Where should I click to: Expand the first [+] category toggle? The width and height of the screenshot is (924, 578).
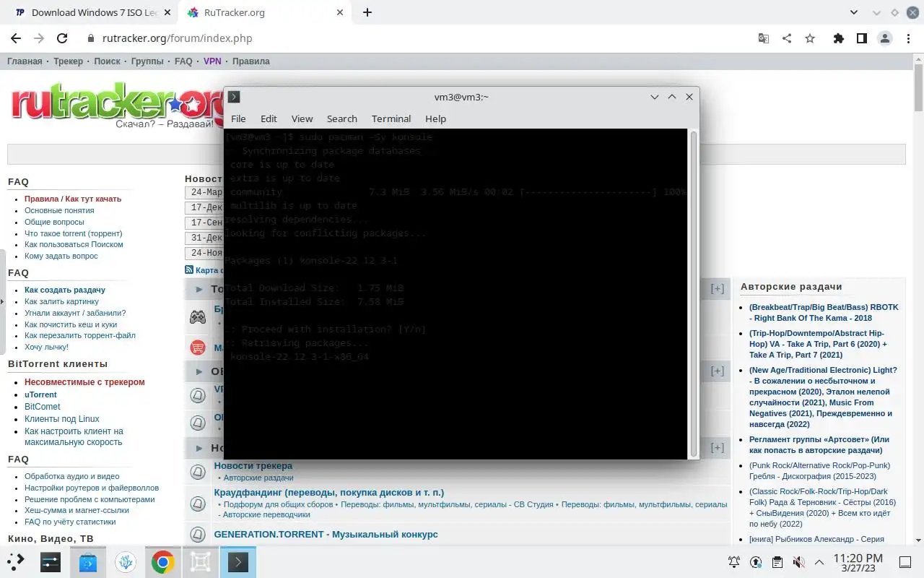(717, 289)
